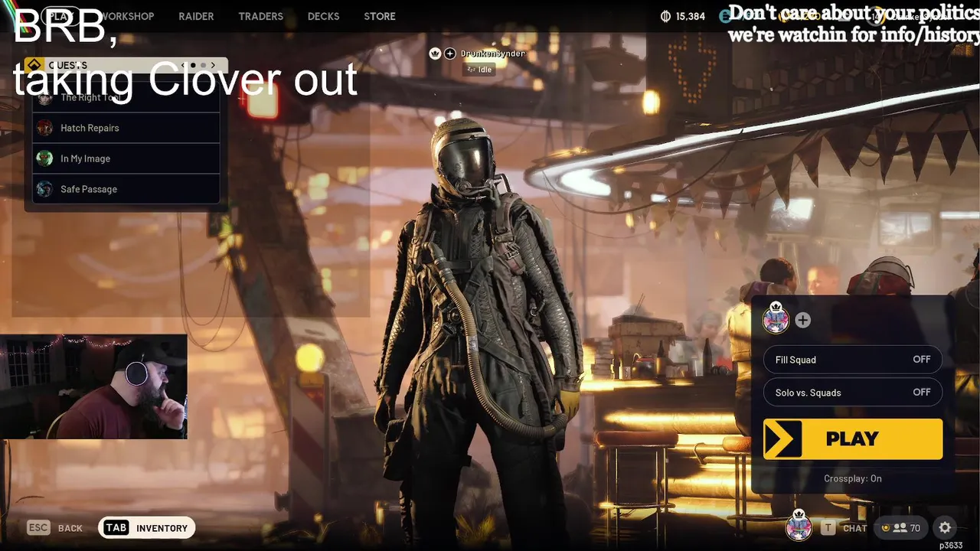Open The Right Tool quest
This screenshot has width=980, height=551.
[126, 97]
